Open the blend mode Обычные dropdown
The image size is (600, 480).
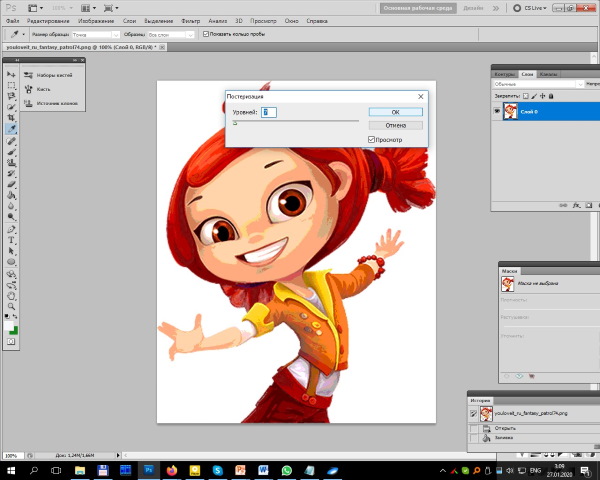tap(538, 84)
